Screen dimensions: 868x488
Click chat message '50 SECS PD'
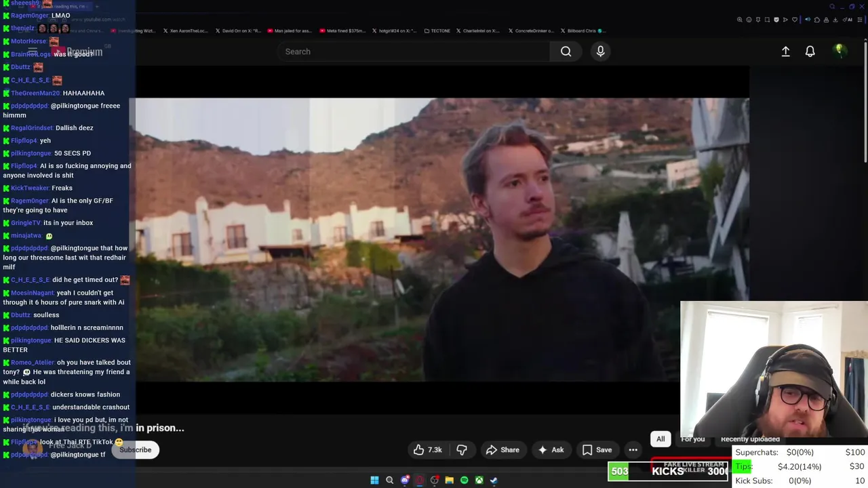pyautogui.click(x=73, y=153)
